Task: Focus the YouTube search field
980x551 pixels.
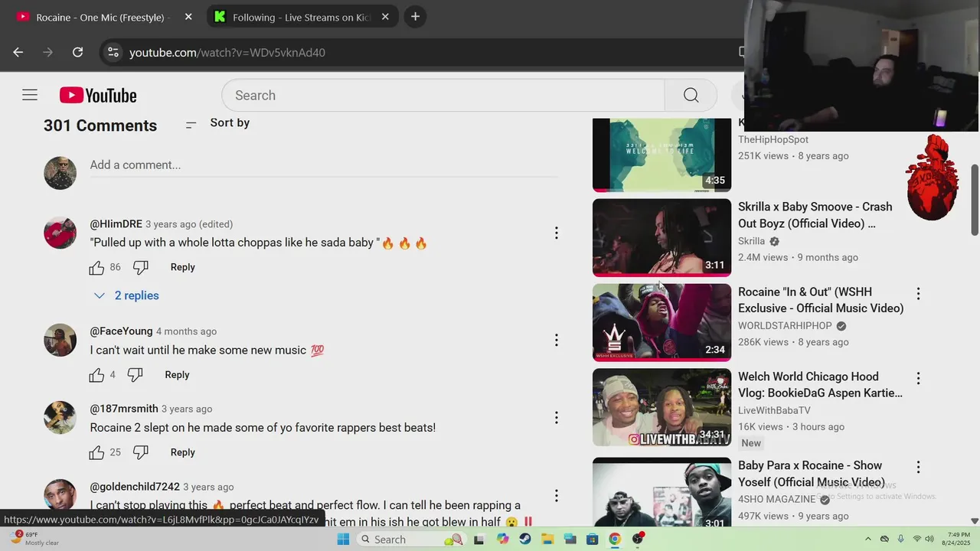Action: pyautogui.click(x=443, y=95)
